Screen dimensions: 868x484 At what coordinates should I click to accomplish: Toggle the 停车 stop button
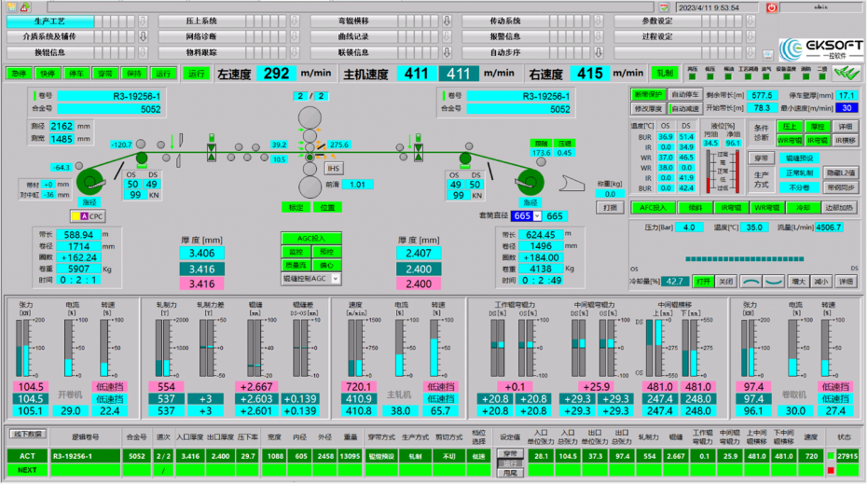76,73
